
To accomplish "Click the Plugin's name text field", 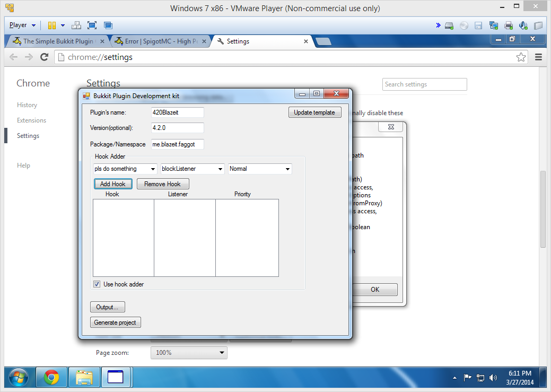I will (177, 112).
